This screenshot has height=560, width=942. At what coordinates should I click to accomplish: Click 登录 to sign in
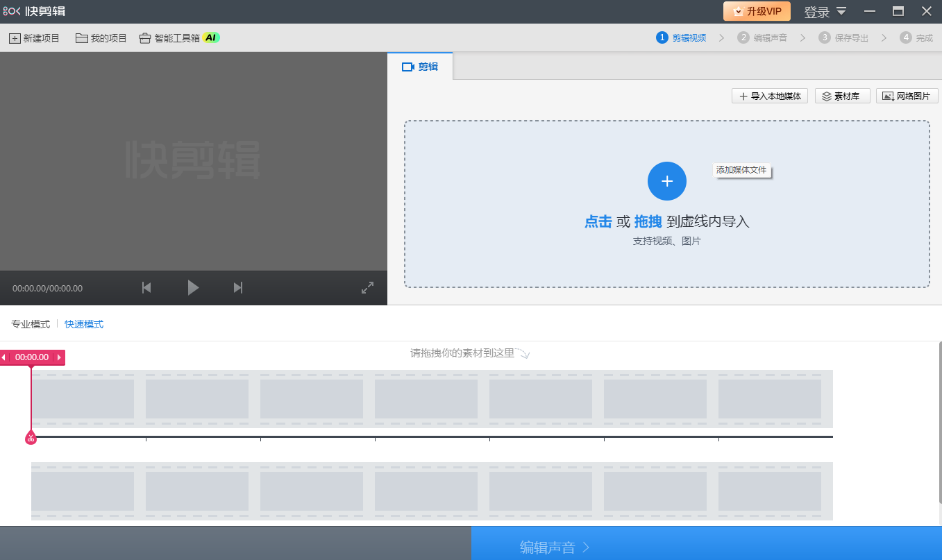click(x=816, y=12)
